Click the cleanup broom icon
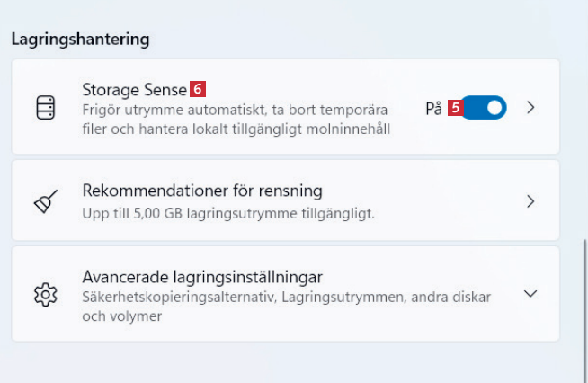The width and height of the screenshot is (588, 383). tap(44, 201)
